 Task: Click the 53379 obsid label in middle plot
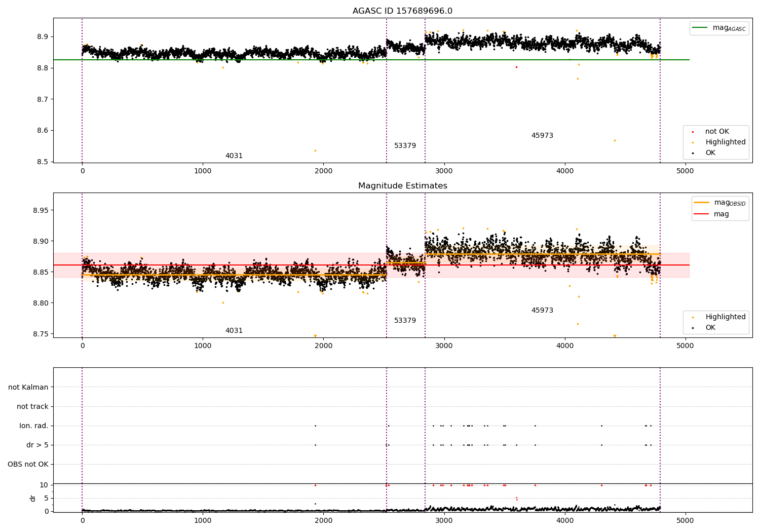point(405,321)
